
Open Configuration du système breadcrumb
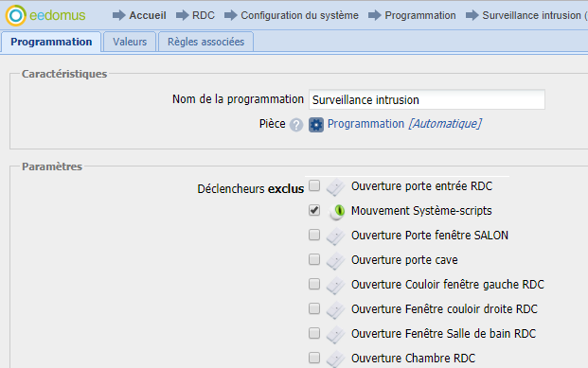pos(299,15)
